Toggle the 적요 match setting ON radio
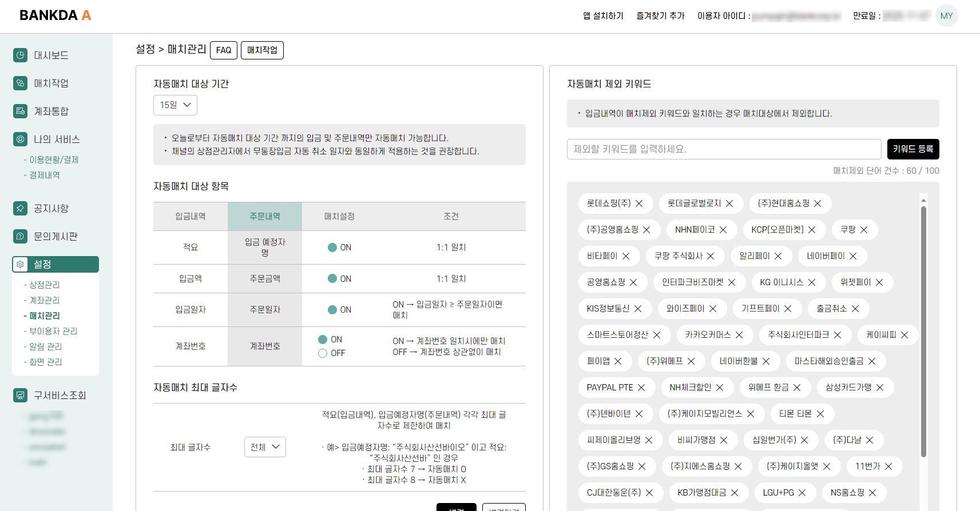Image resolution: width=980 pixels, height=511 pixels. click(332, 247)
